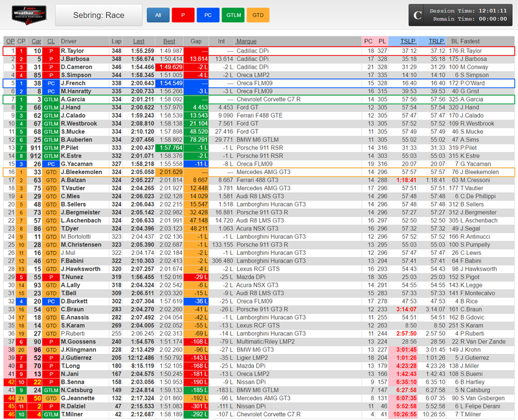This screenshot has width=518, height=420.
Task: Click M.Hanratty driver name
Action: (x=76, y=91)
